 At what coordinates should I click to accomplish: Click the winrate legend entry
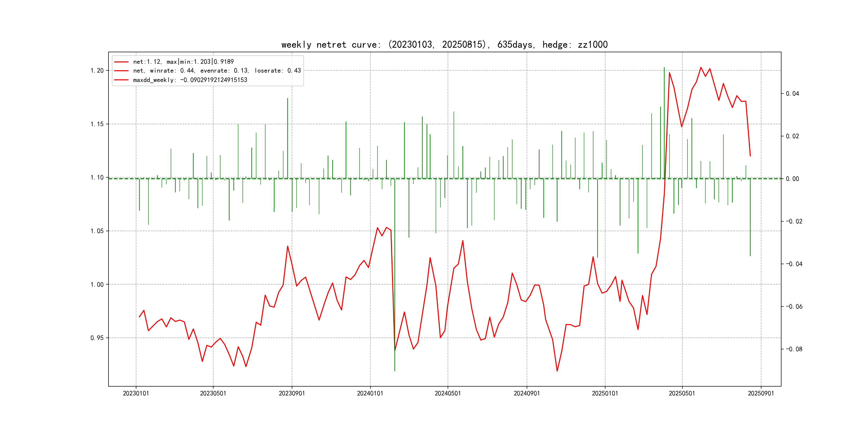click(217, 71)
